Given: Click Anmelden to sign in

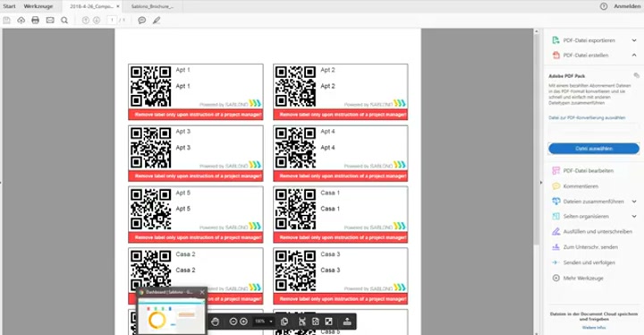Looking at the screenshot, I should (627, 6).
